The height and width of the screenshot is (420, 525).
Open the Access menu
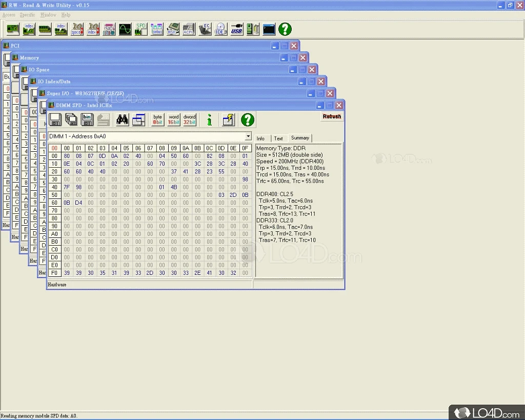tap(9, 15)
